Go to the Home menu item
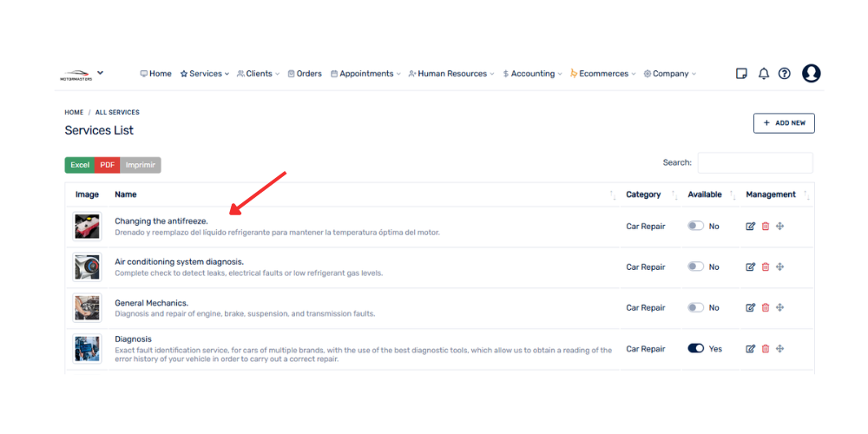 (x=156, y=74)
